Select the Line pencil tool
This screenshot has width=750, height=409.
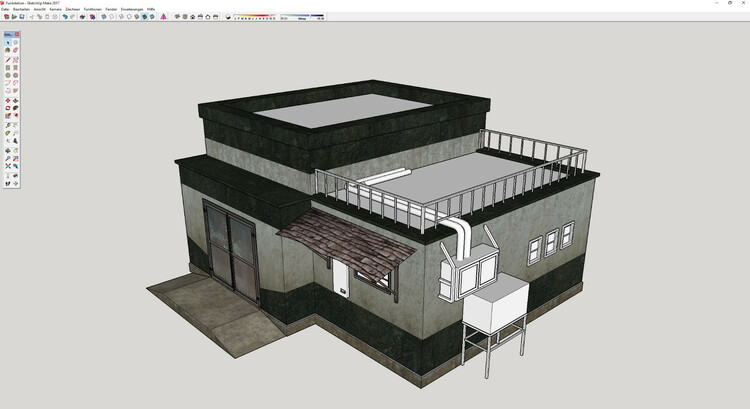click(8, 60)
